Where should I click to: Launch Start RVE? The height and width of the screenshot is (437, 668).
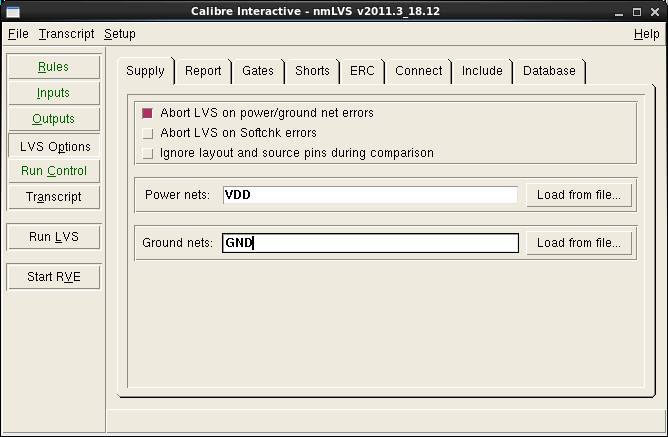54,277
